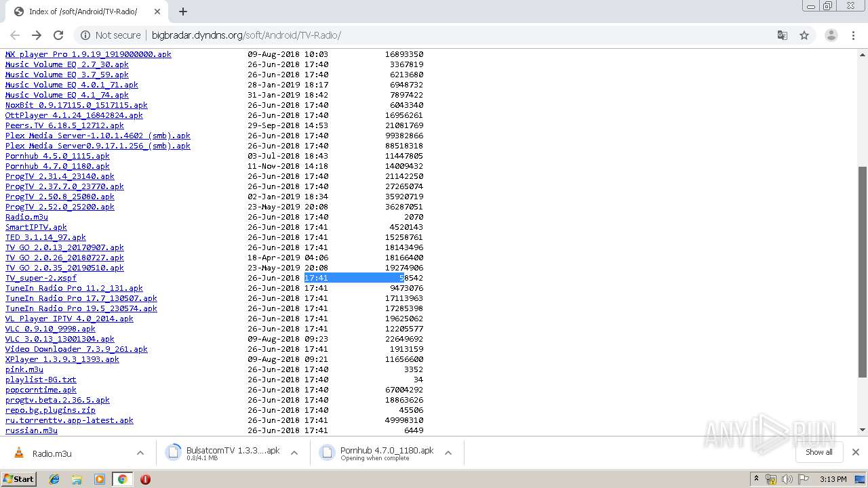Open popcorntime.apk link
868x488 pixels.
(41, 390)
